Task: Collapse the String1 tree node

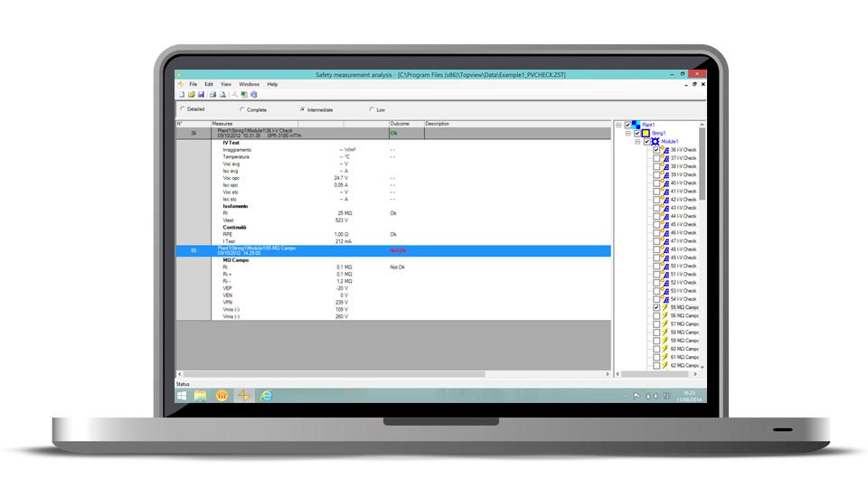Action: click(628, 133)
